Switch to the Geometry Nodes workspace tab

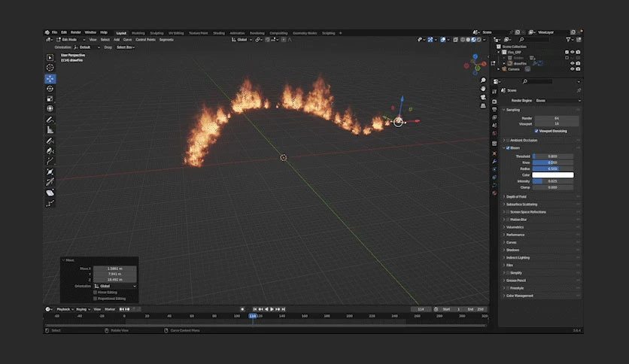(x=305, y=33)
